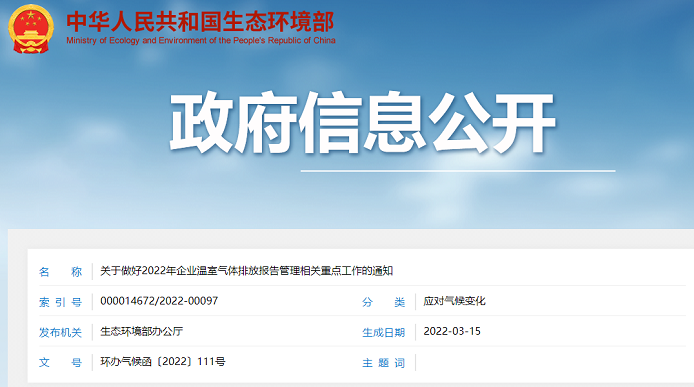Click document number 环办气候函〔2022〕111号

(x=163, y=362)
